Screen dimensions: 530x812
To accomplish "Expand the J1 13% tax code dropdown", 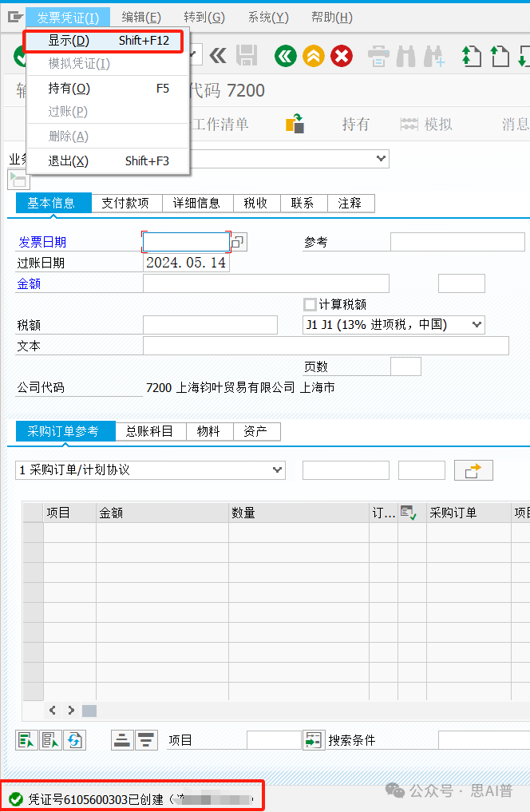I will (x=477, y=324).
